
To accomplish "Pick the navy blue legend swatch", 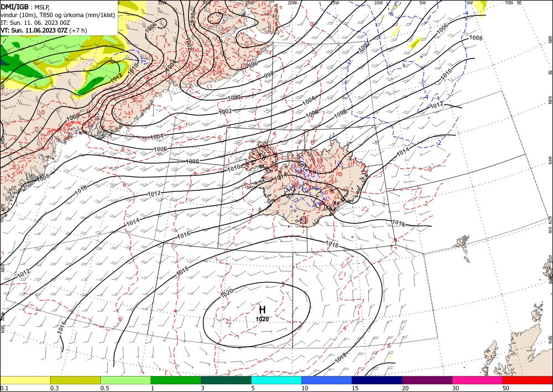I will pyautogui.click(x=377, y=380).
